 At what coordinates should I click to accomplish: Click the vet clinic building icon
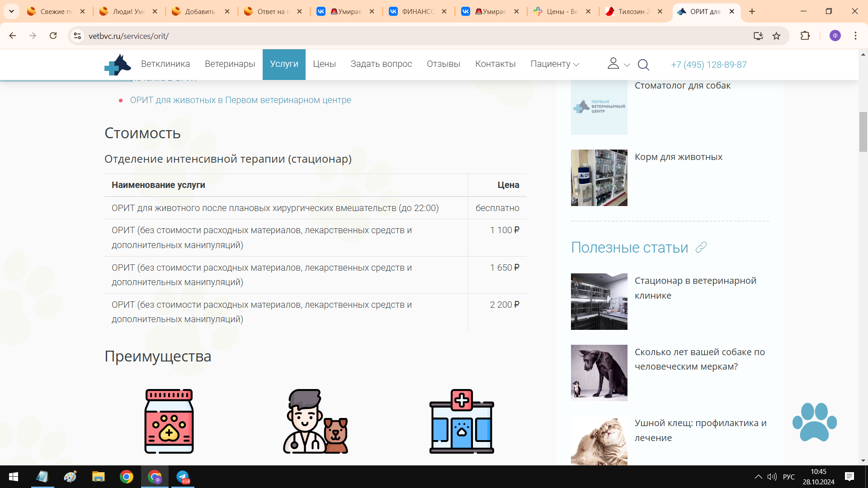pyautogui.click(x=462, y=421)
